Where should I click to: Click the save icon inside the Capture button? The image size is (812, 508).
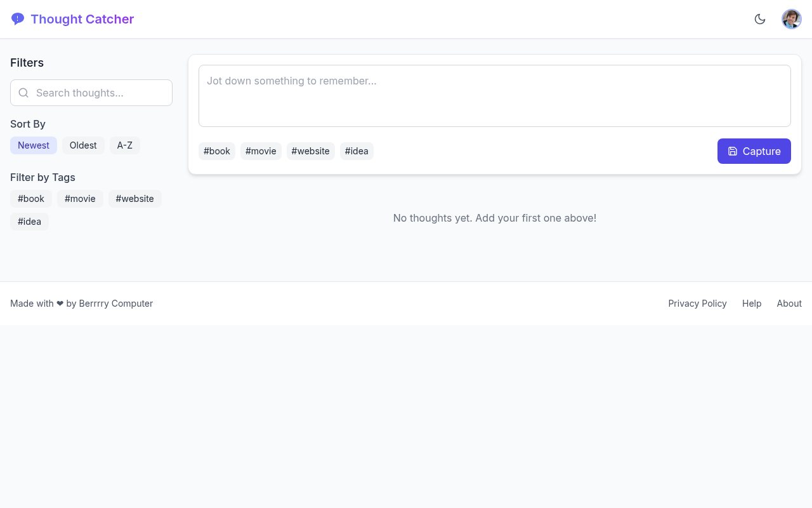pos(734,151)
